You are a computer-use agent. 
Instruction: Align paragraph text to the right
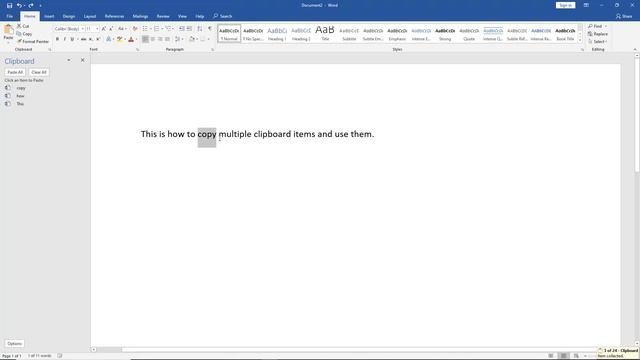pos(160,39)
